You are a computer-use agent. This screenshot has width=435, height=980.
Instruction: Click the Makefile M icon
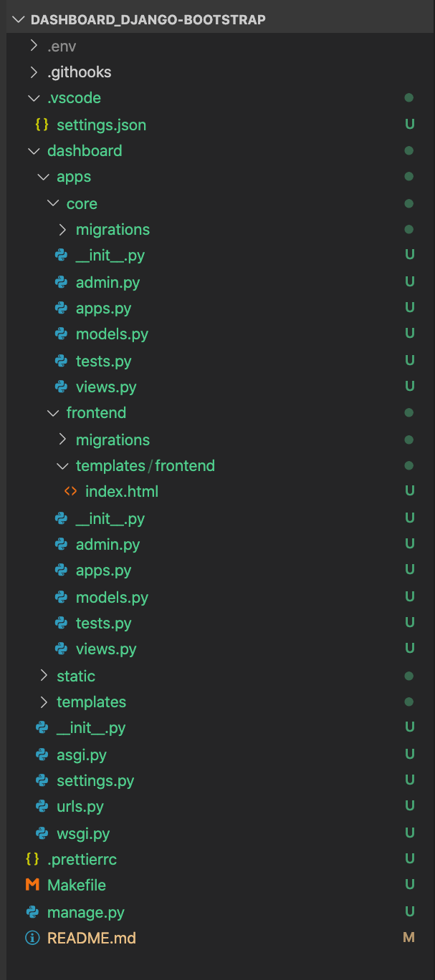[x=32, y=886]
